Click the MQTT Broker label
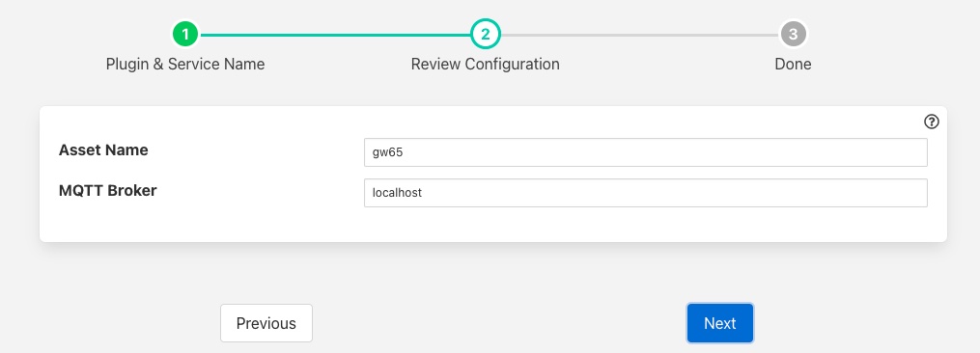Image resolution: width=980 pixels, height=353 pixels. coord(107,191)
